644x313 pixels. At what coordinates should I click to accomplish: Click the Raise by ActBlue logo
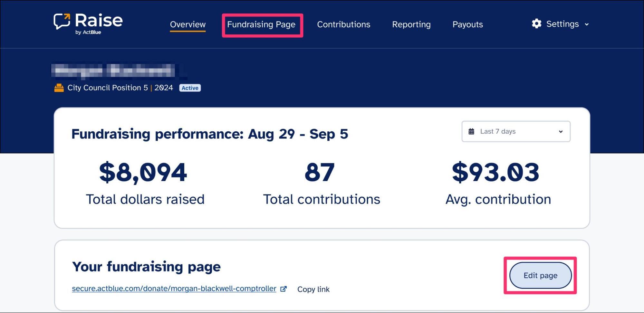88,24
